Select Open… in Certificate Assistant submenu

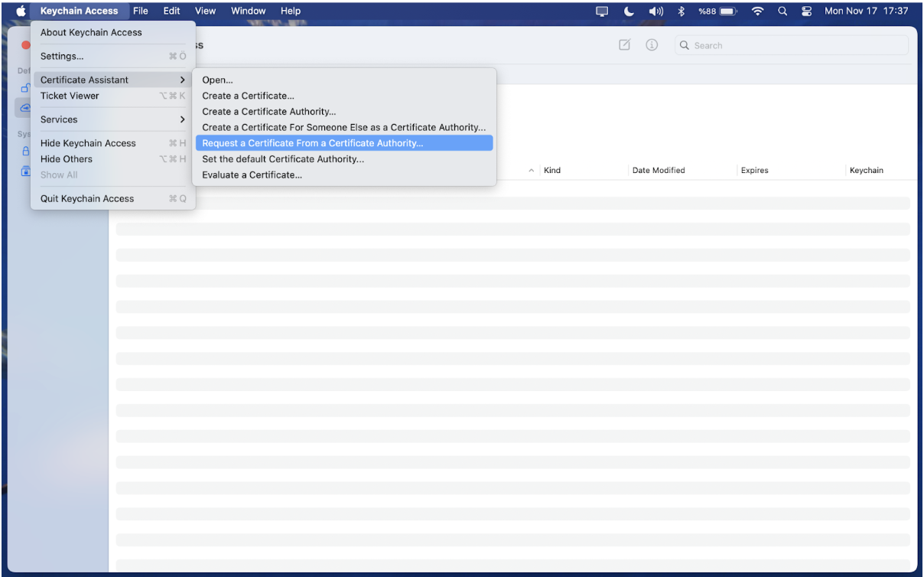coord(344,80)
